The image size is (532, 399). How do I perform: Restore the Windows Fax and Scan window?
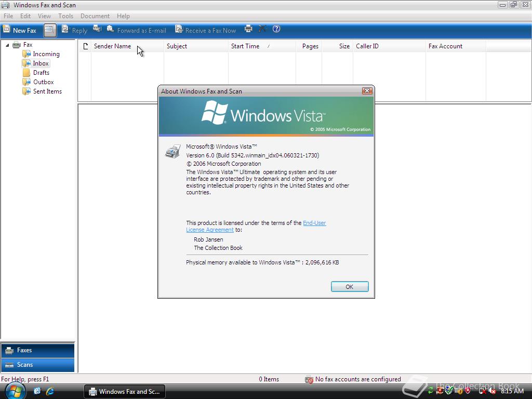(514, 4)
